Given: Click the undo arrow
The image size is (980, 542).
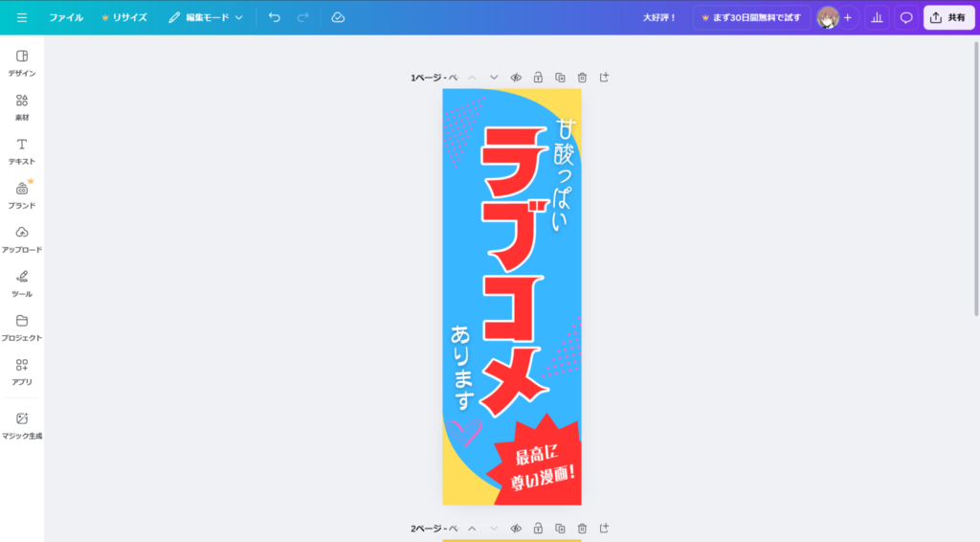Looking at the screenshot, I should (275, 17).
